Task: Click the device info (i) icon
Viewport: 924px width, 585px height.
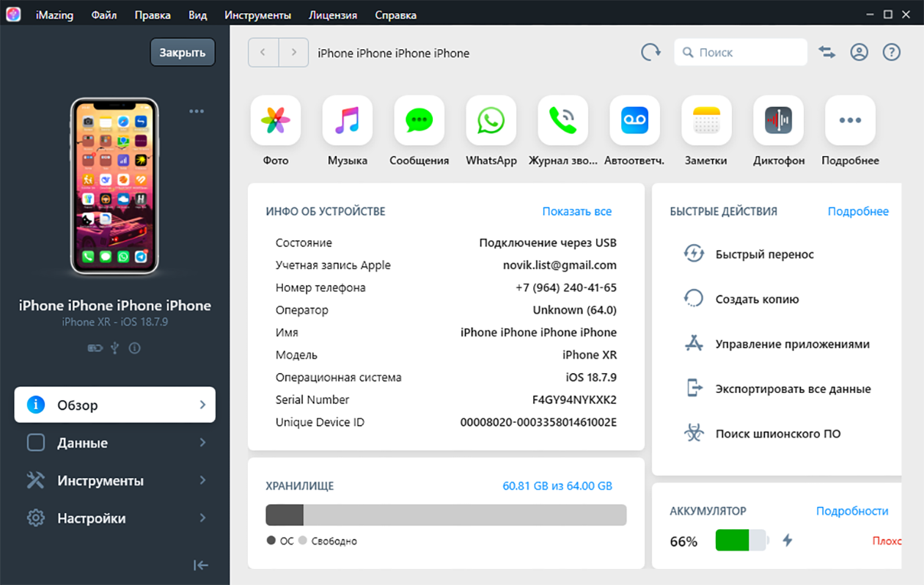Action: [x=134, y=348]
